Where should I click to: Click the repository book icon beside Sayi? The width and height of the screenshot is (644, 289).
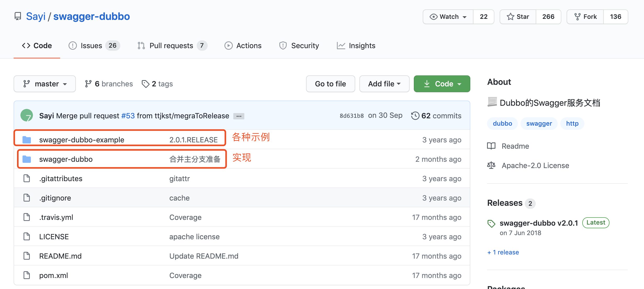(18, 16)
